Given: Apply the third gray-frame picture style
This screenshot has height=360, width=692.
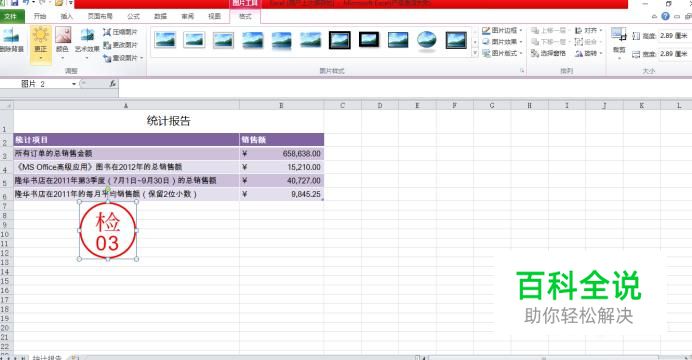Looking at the screenshot, I should (x=223, y=40).
